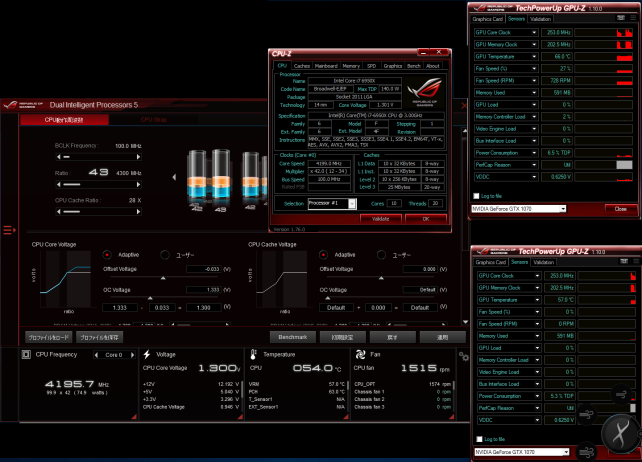Decrease CPU Cache Ratio with left arrow
This screenshot has height=462, width=642.
point(59,212)
